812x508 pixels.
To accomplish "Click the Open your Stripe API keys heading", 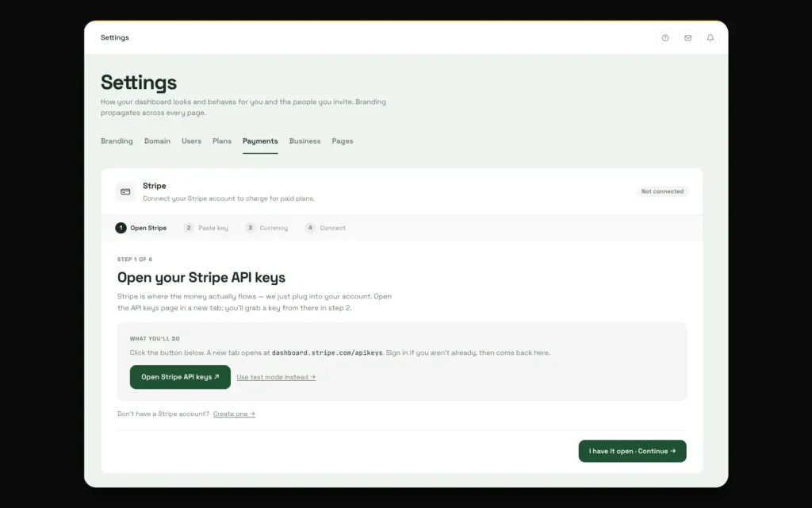I will [201, 277].
